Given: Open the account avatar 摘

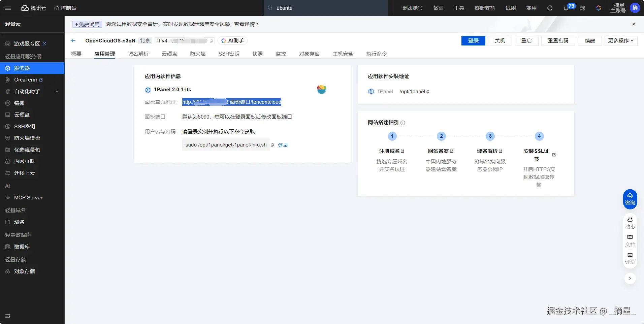Looking at the screenshot, I should (x=635, y=8).
